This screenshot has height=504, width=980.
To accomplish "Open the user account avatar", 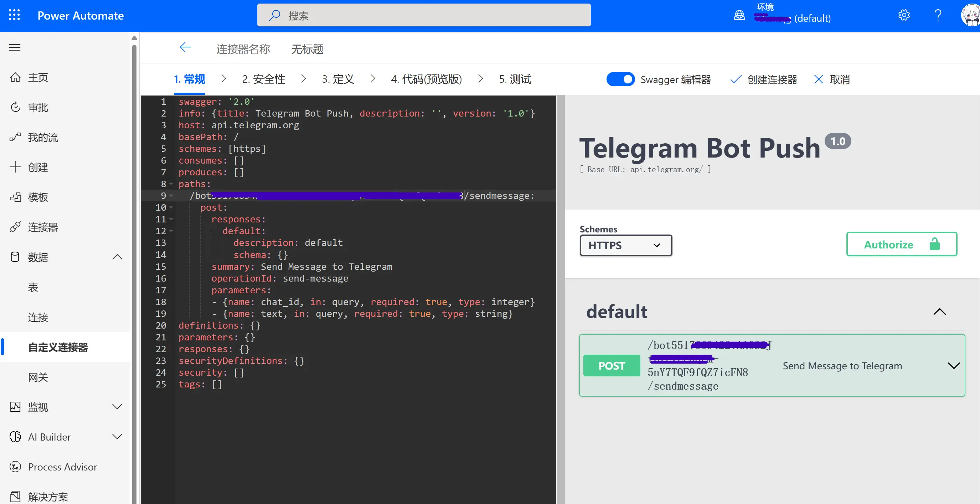I will pos(970,15).
